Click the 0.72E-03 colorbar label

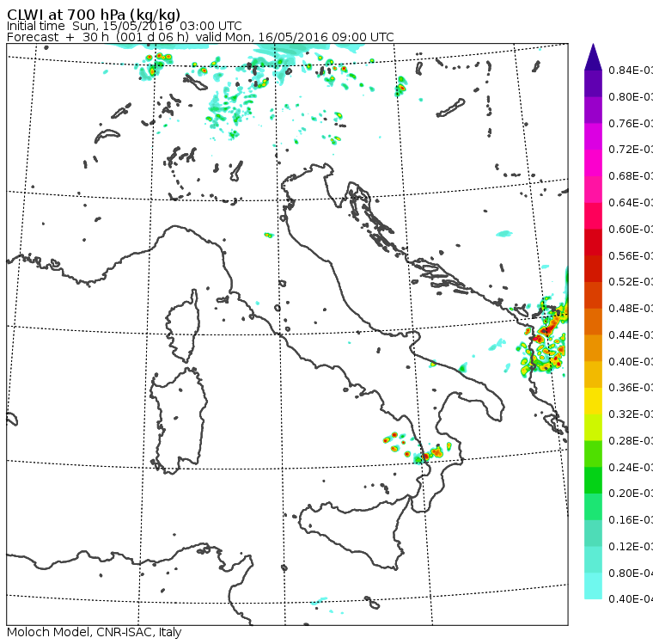(630, 150)
